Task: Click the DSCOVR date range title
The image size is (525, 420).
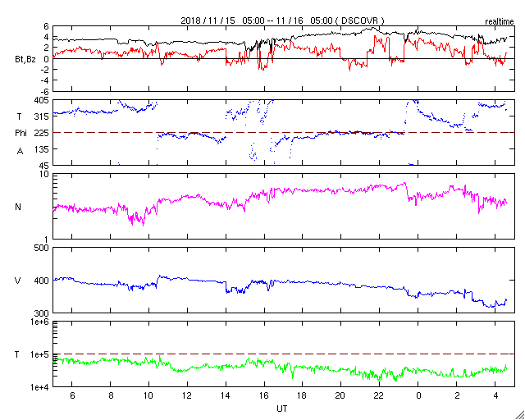Action: 282,21
